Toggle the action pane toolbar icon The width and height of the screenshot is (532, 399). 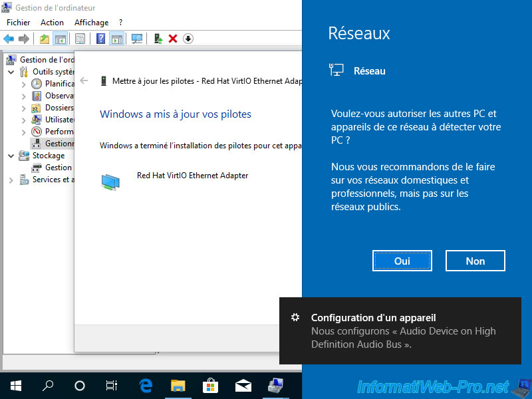click(117, 39)
